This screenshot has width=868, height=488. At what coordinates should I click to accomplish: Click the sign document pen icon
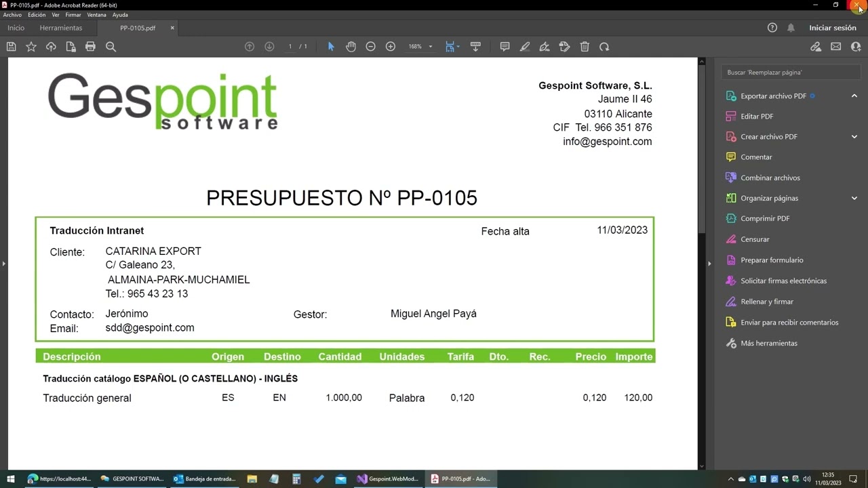pyautogui.click(x=545, y=47)
